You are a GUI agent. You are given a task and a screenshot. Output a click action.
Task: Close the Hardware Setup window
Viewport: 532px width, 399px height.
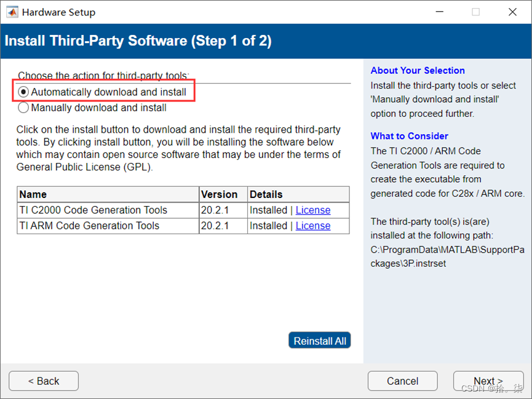pos(513,12)
